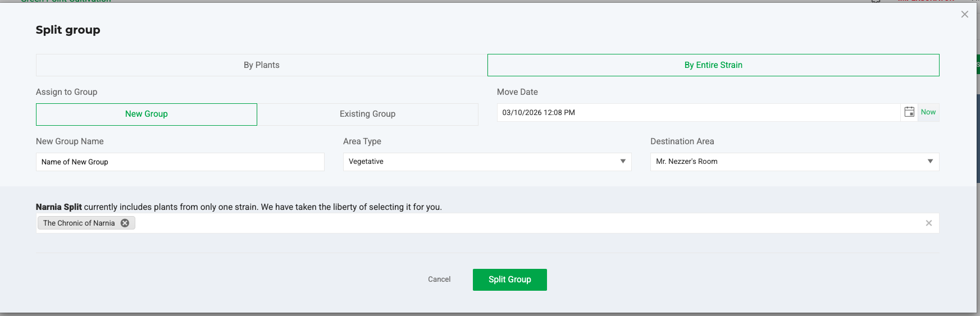
Task: Cancel the split group action
Action: 439,280
